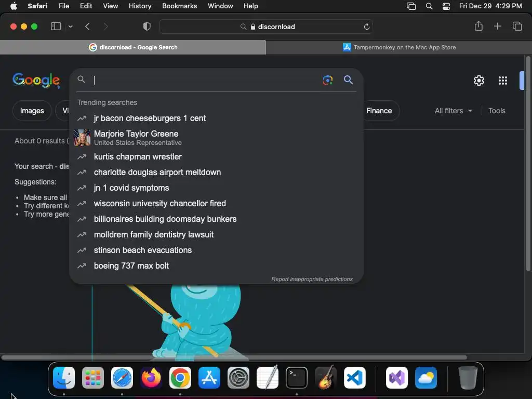Choose suggestion boeing 737 max bolt
Screen dimensions: 532x399
(216, 266)
